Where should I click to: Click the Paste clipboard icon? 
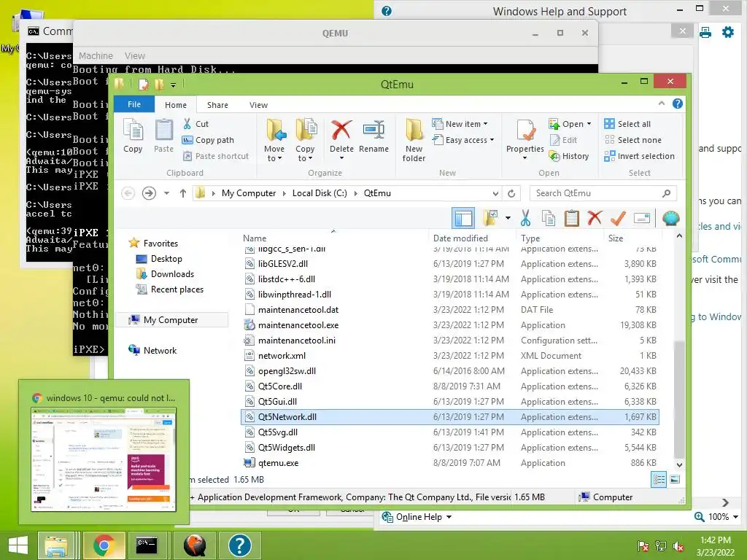[x=163, y=136]
